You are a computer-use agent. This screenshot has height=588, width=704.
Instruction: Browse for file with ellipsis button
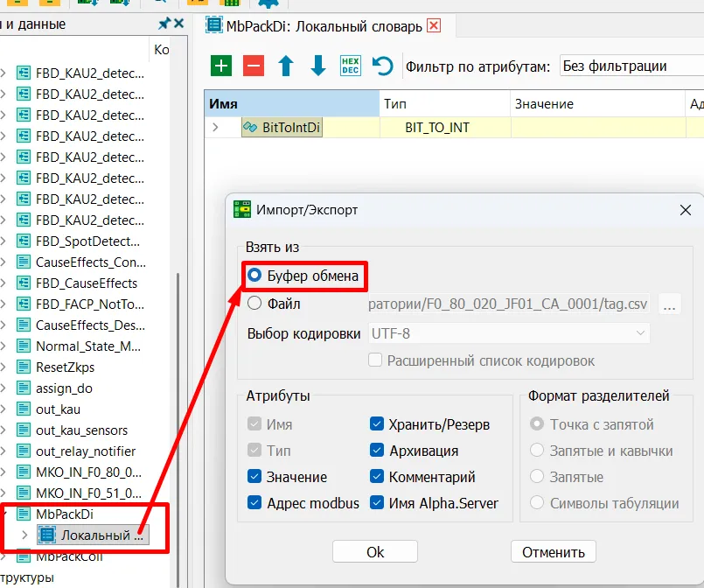(x=669, y=304)
